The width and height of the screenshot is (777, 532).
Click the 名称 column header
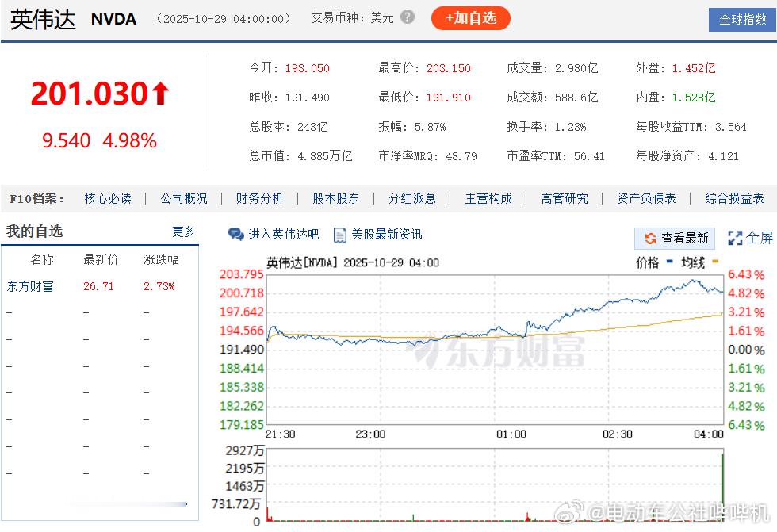point(42,259)
